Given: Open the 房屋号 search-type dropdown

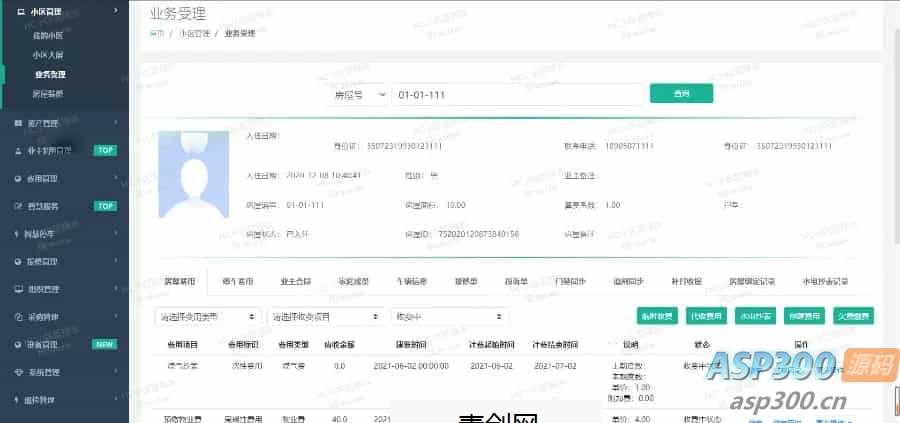Looking at the screenshot, I should 360,95.
